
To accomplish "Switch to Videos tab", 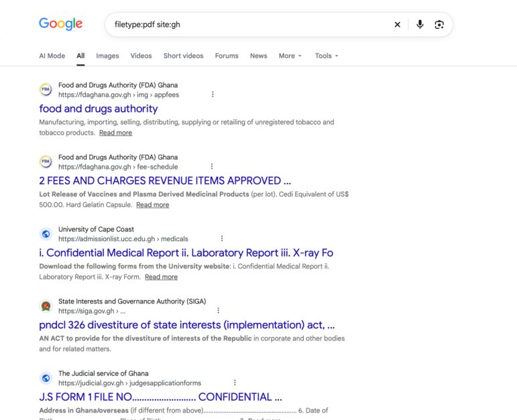I will pyautogui.click(x=141, y=56).
